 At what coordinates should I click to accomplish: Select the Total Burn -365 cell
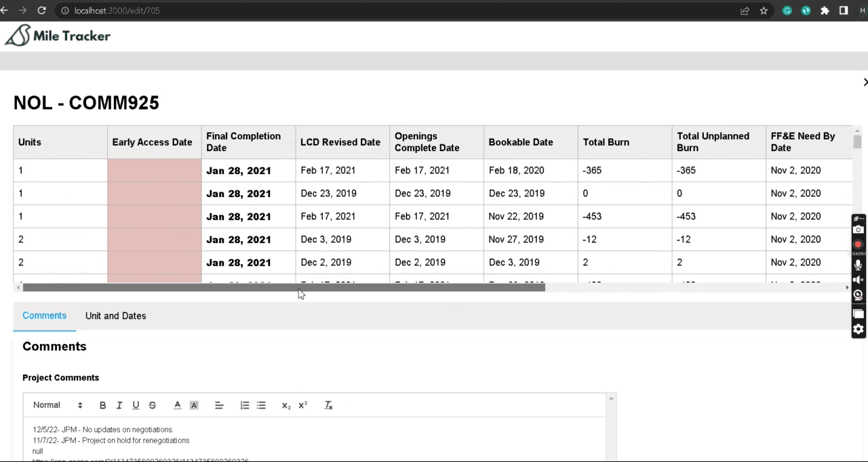(625, 171)
